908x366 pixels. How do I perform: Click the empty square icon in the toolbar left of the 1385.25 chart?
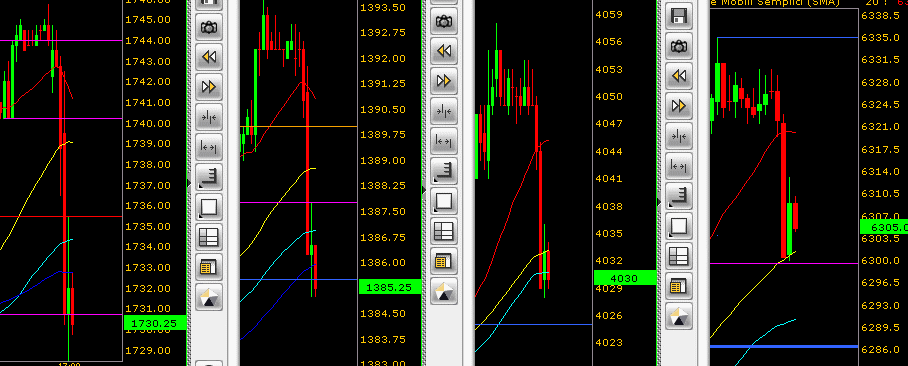[208, 207]
